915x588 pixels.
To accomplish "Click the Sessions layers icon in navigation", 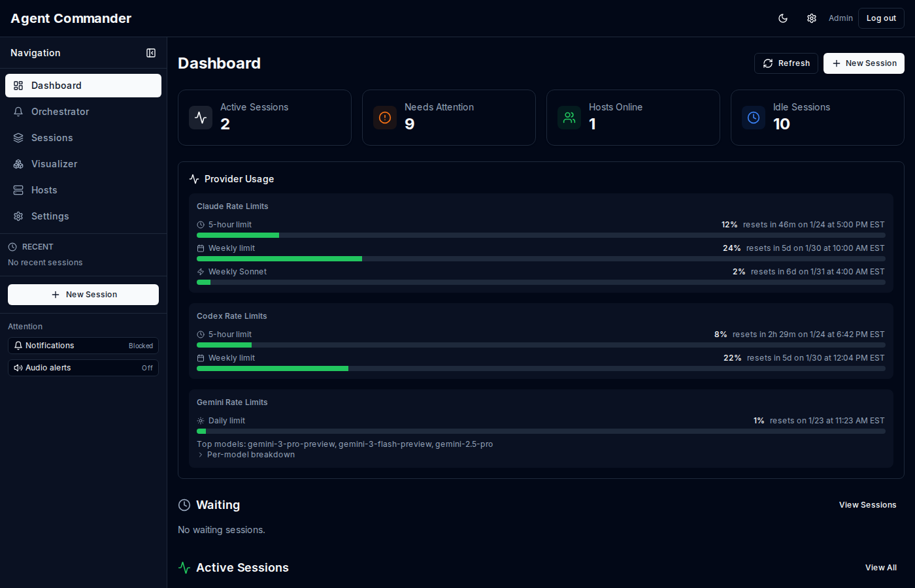I will tap(18, 138).
